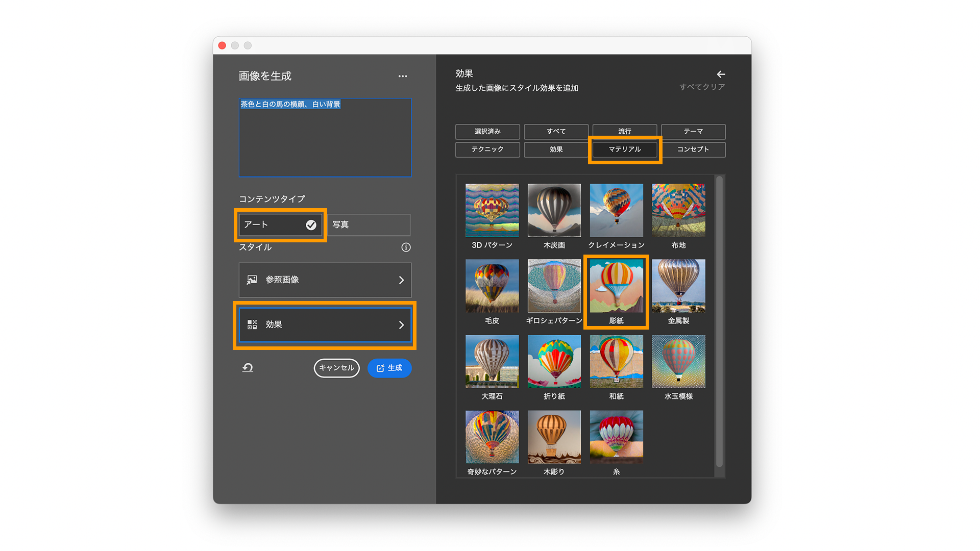Image resolution: width=980 pixels, height=551 pixels.
Task: Open the マテリアル category tab
Action: [x=624, y=149]
